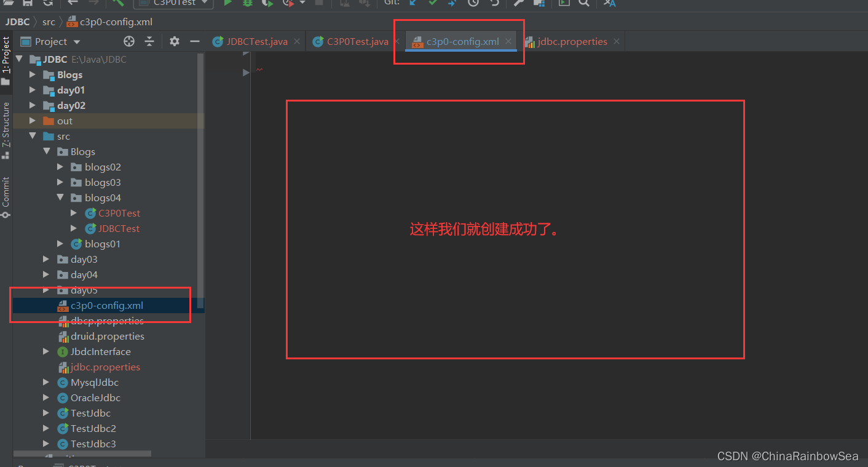Expand the blogs02 package
The image size is (868, 467).
[60, 167]
